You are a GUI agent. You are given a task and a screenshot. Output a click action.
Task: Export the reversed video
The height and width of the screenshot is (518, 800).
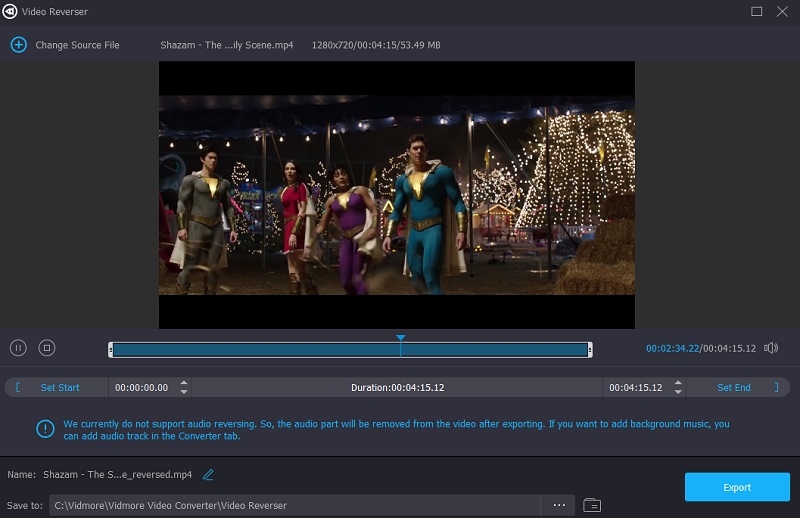(x=736, y=487)
